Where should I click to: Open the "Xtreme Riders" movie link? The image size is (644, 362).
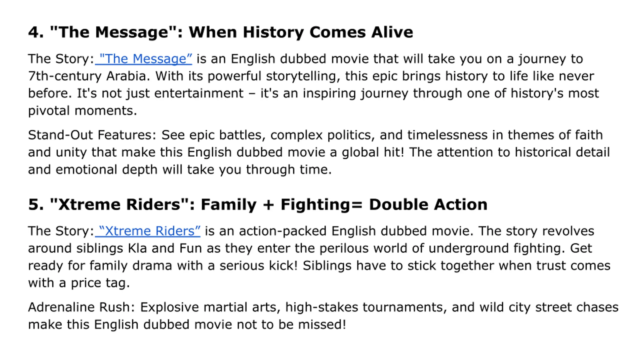(148, 231)
